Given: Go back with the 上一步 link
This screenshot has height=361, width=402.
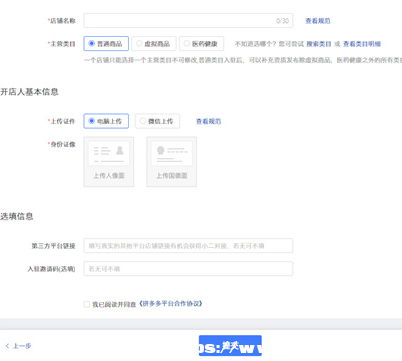Looking at the screenshot, I should (19, 346).
